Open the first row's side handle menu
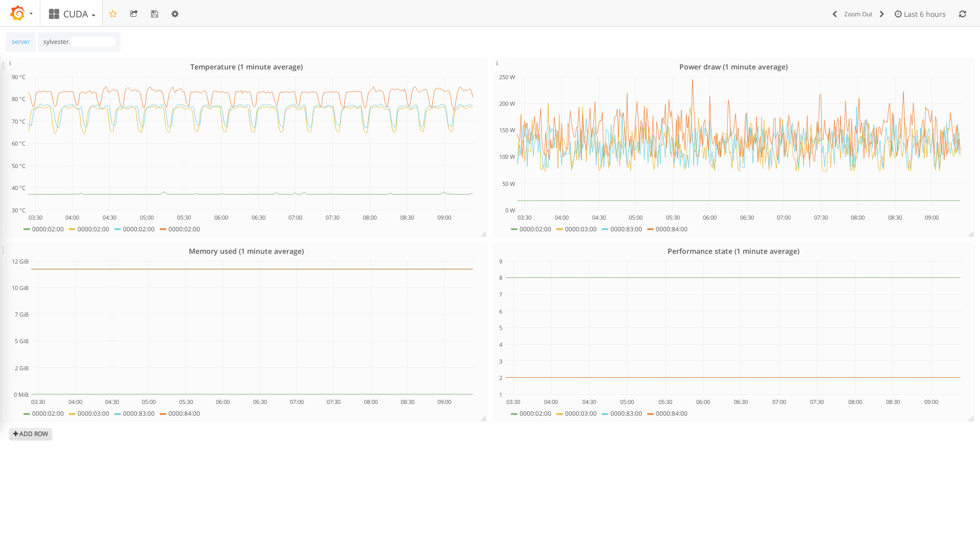 pos(3,66)
